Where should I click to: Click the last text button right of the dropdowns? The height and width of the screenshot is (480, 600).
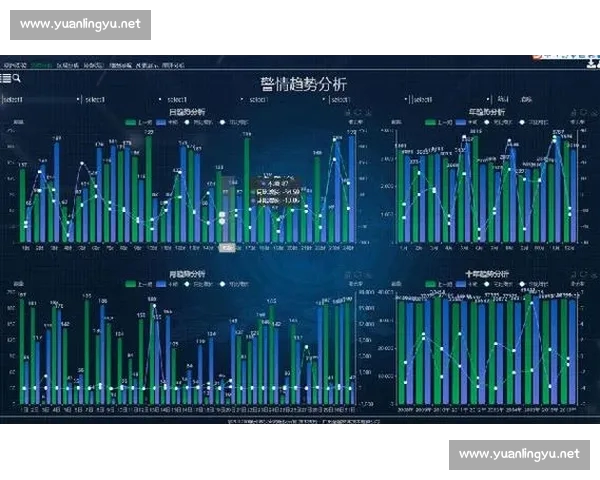[x=525, y=100]
